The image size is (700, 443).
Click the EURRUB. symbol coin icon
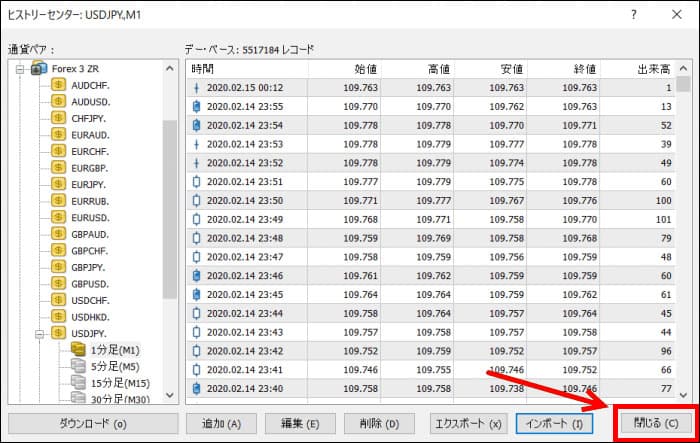pyautogui.click(x=58, y=201)
